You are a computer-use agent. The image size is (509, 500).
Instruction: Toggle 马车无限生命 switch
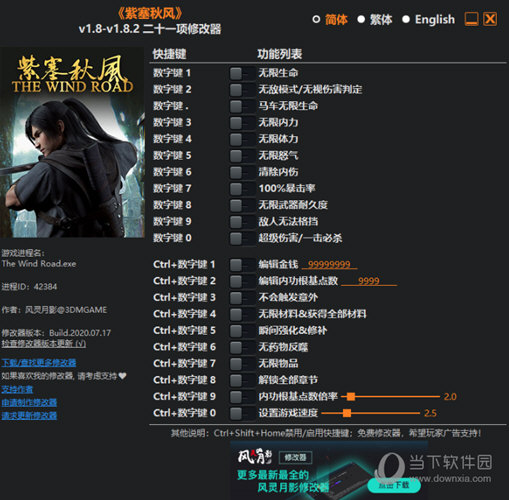[x=242, y=106]
